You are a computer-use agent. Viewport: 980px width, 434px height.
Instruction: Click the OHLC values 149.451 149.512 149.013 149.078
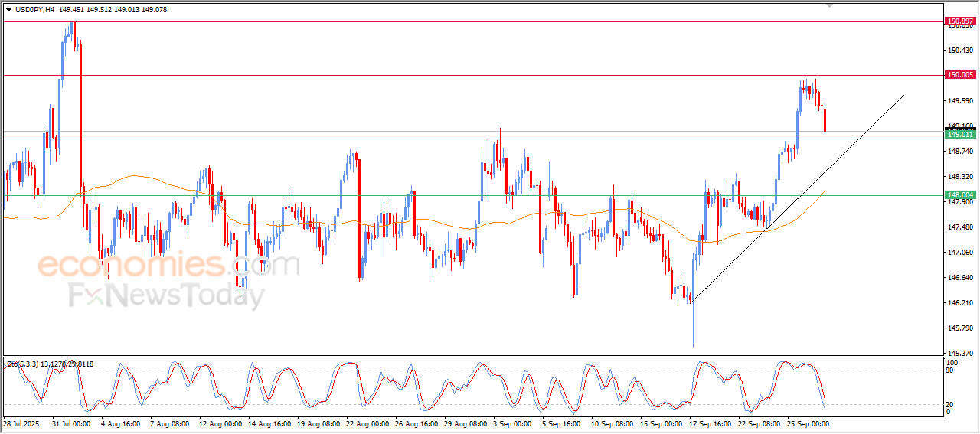[x=113, y=10]
